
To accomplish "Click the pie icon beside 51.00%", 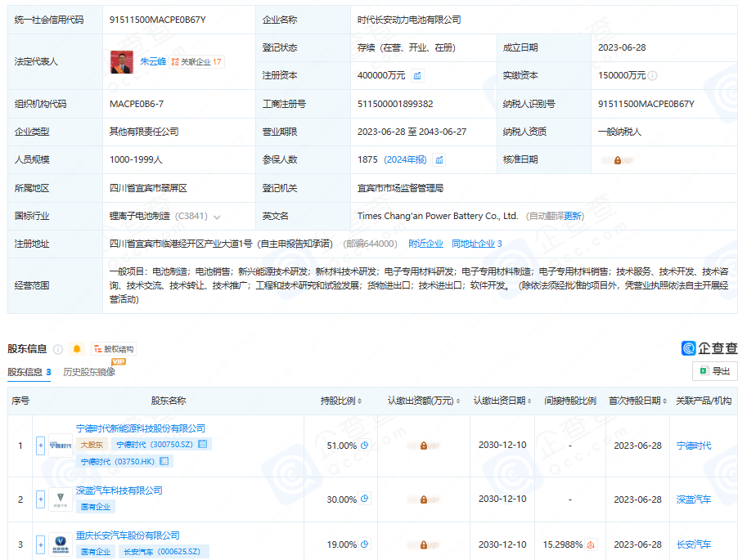I will coord(365,446).
